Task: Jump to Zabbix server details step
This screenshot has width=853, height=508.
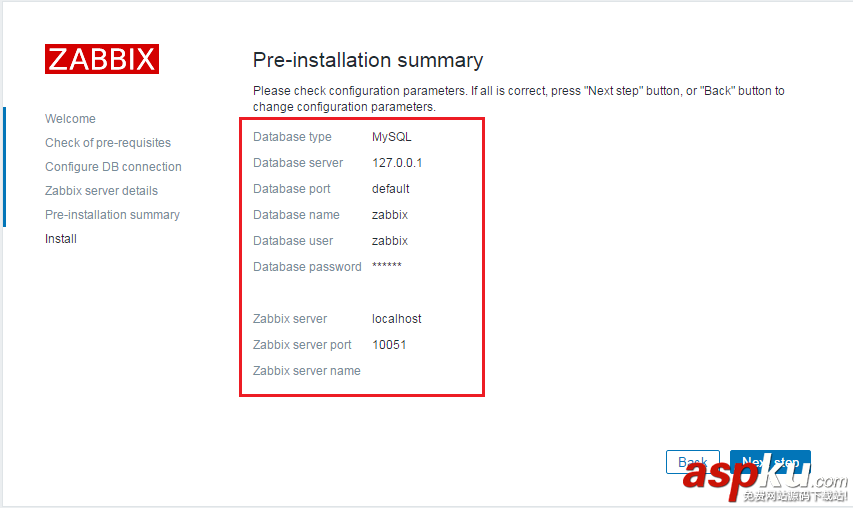Action: [101, 191]
